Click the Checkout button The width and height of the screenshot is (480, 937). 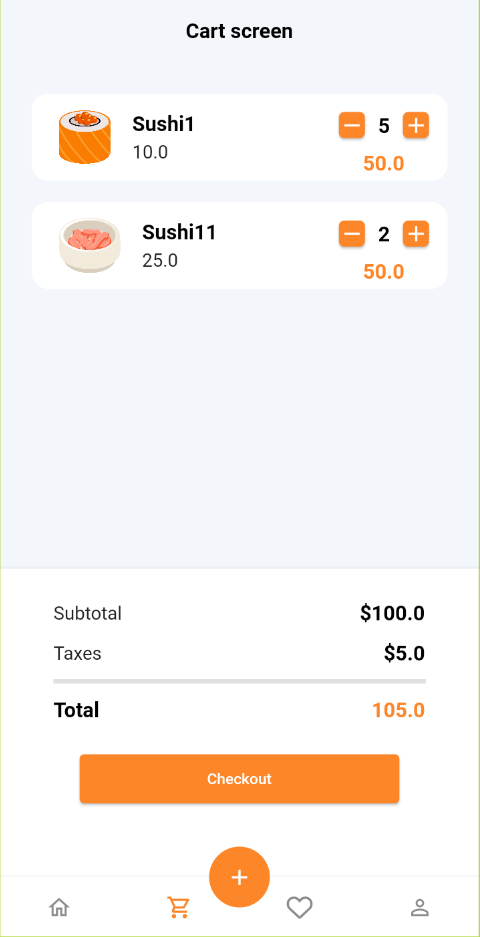239,779
